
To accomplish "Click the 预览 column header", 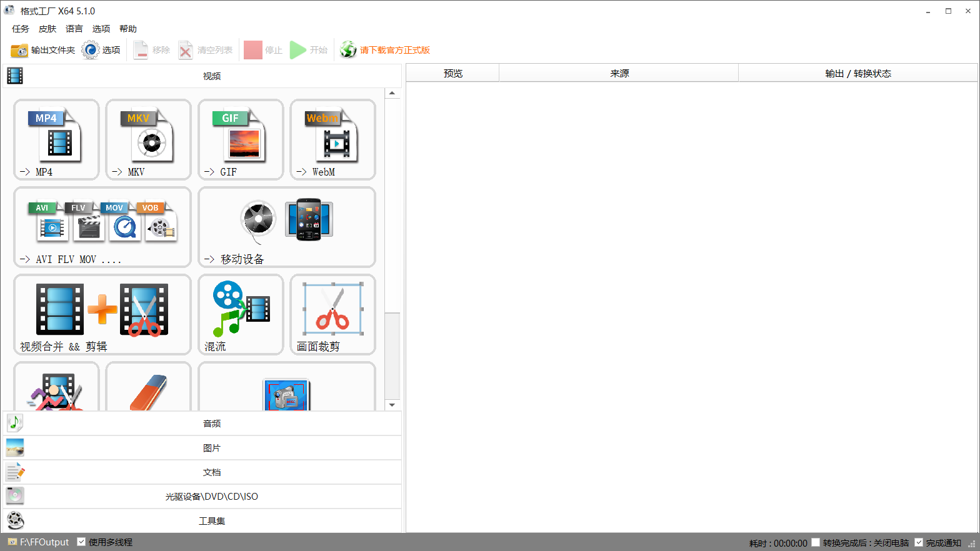I will (x=453, y=73).
